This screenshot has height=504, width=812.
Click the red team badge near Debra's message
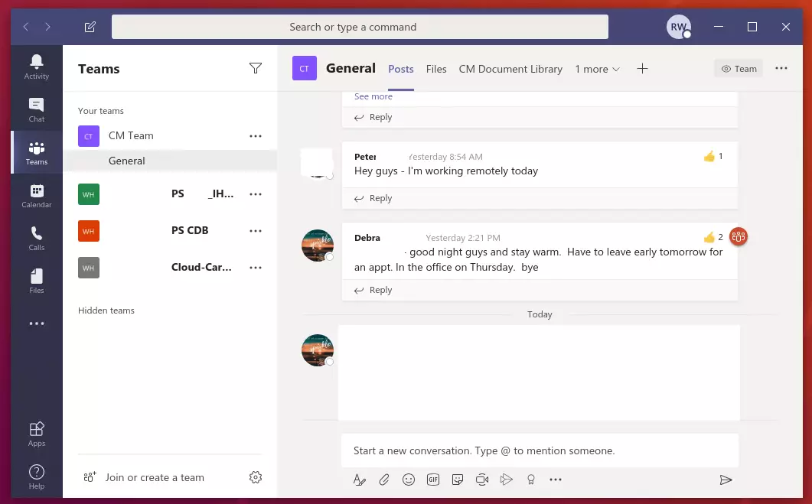tap(738, 236)
